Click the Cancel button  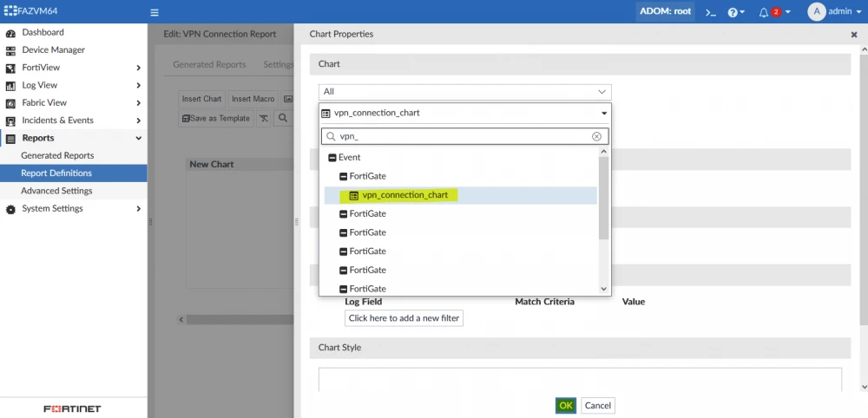tap(598, 406)
